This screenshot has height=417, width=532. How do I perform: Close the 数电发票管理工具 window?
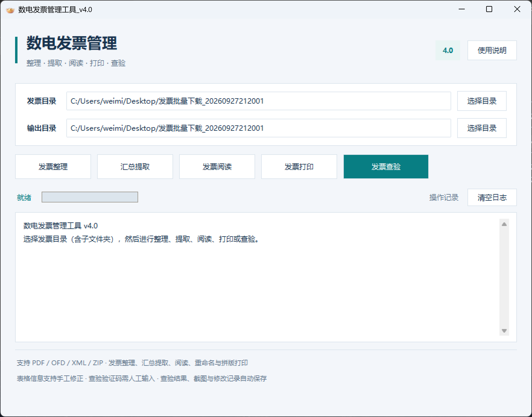pos(517,9)
